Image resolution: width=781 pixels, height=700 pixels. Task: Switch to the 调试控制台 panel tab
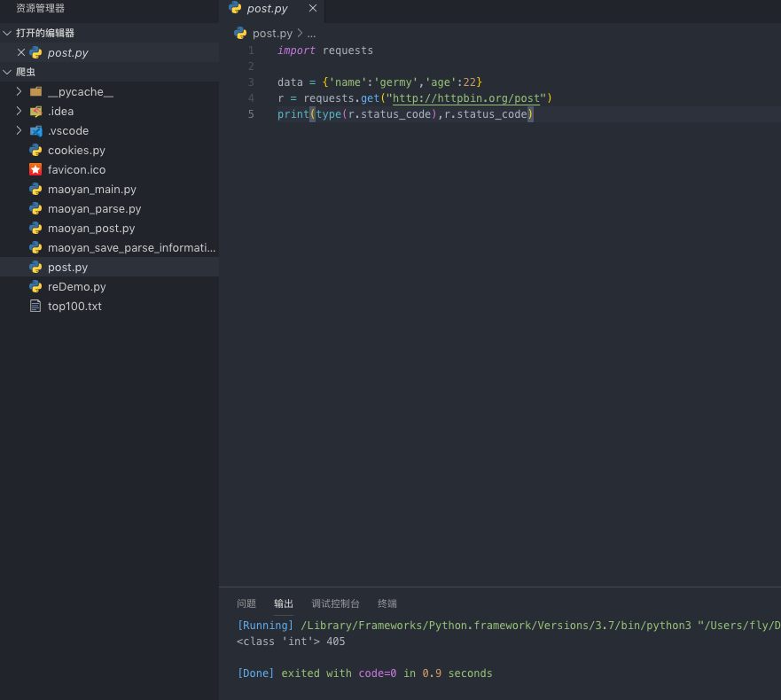[335, 603]
